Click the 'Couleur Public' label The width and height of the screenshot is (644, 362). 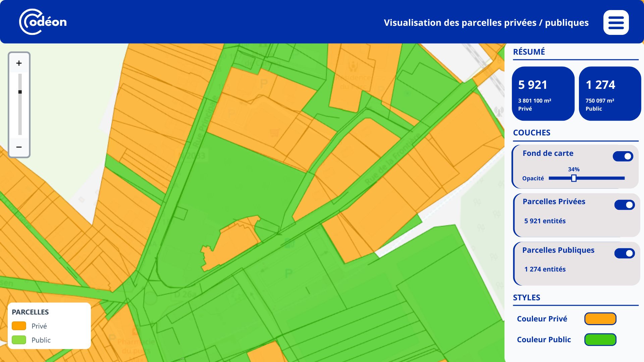(x=544, y=340)
